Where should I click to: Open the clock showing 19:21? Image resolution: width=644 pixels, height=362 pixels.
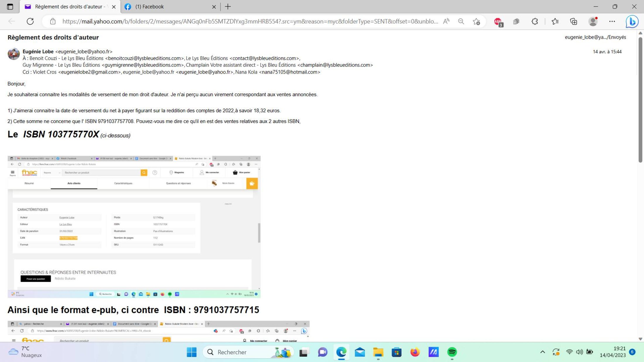coord(612,352)
